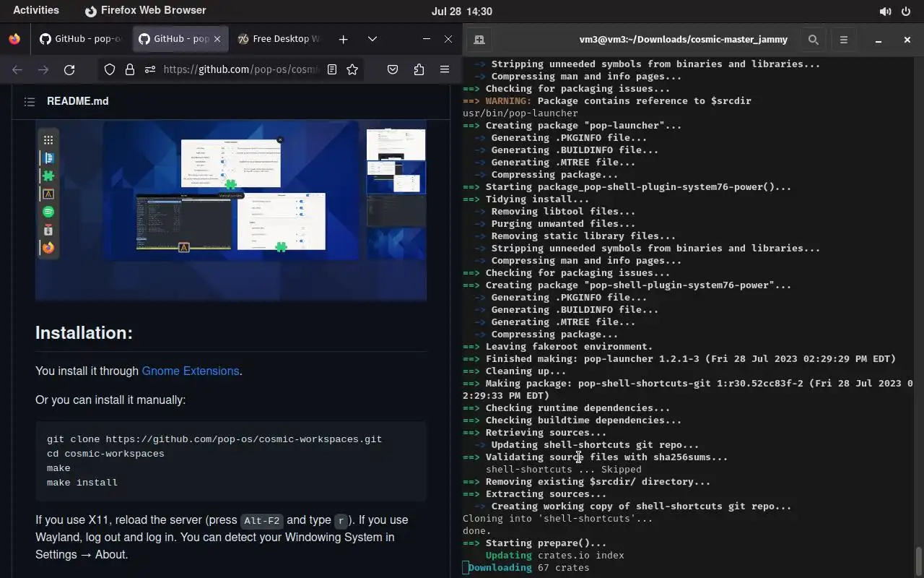Click the terminal scrollbar handle

coord(919,560)
